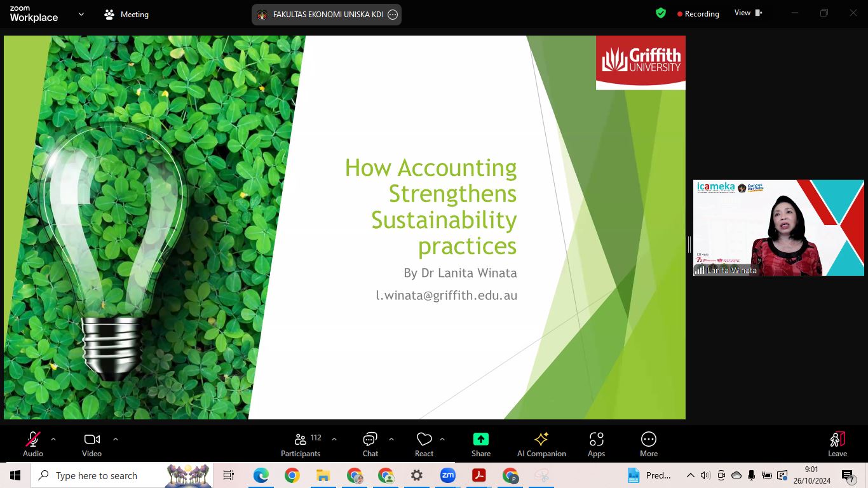This screenshot has height=488, width=868.
Task: Expand audio settings arrow next to Audio
Action: [53, 439]
